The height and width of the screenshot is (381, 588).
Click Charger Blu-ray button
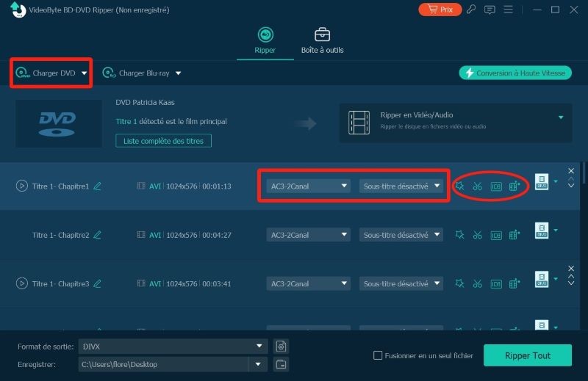[x=136, y=73]
